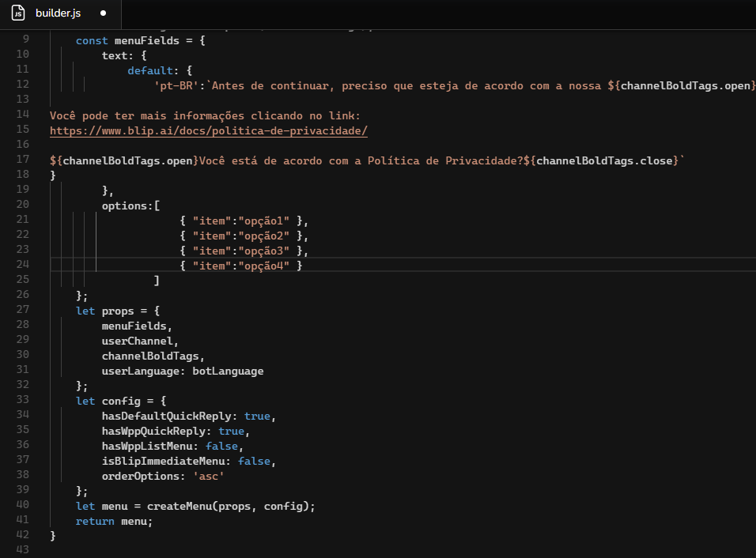The height and width of the screenshot is (558, 756).
Task: Open the blip.ai privacy policy URL
Action: point(208,130)
